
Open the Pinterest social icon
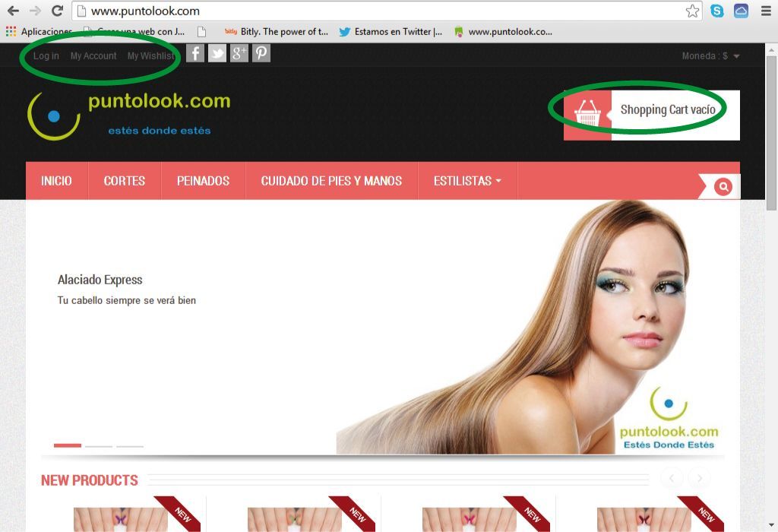pyautogui.click(x=261, y=53)
